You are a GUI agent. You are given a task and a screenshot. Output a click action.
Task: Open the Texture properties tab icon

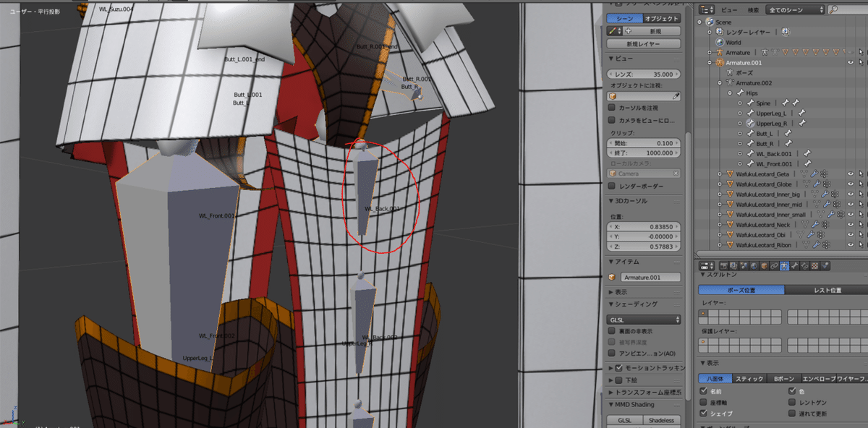click(x=814, y=266)
